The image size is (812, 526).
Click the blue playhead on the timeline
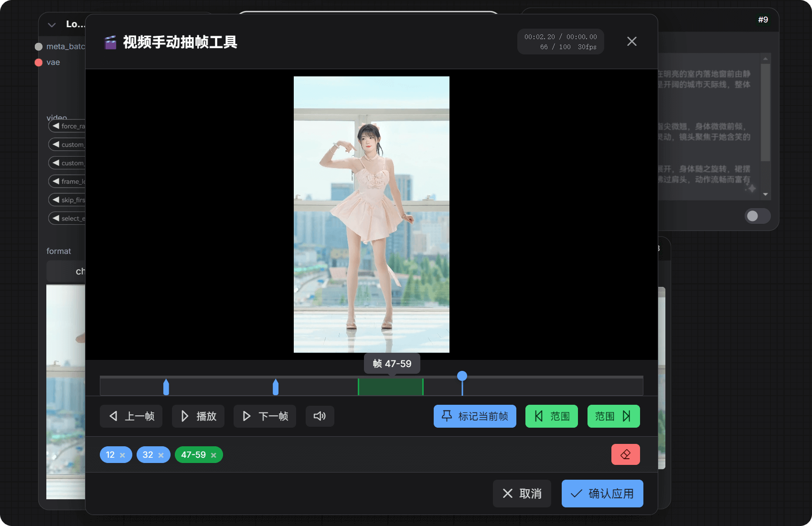[x=462, y=377]
